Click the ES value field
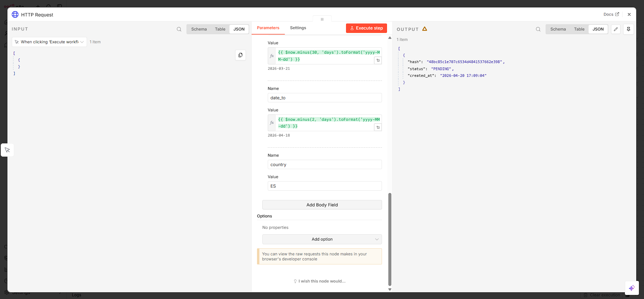This screenshot has height=299, width=644. [x=325, y=186]
